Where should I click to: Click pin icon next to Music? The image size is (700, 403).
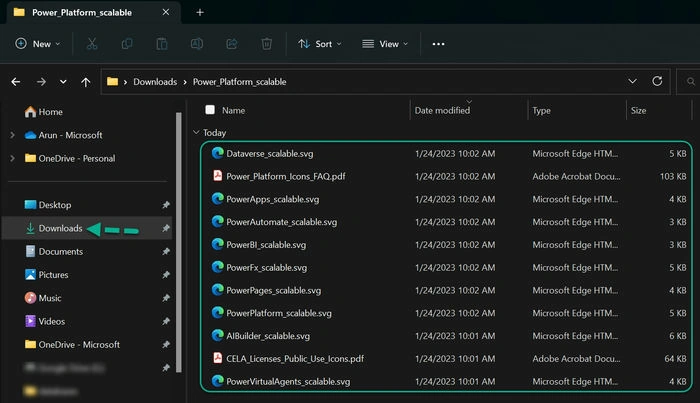[x=166, y=298]
